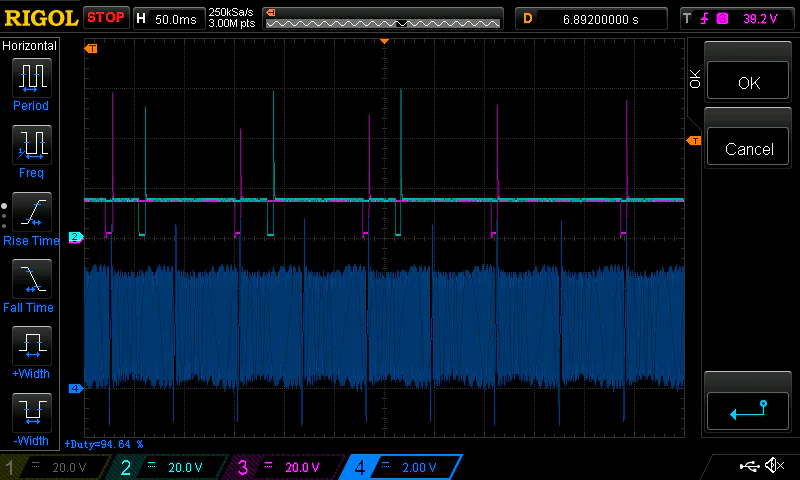The width and height of the screenshot is (800, 480).
Task: Pick the +Width measurement icon
Action: coord(30,346)
